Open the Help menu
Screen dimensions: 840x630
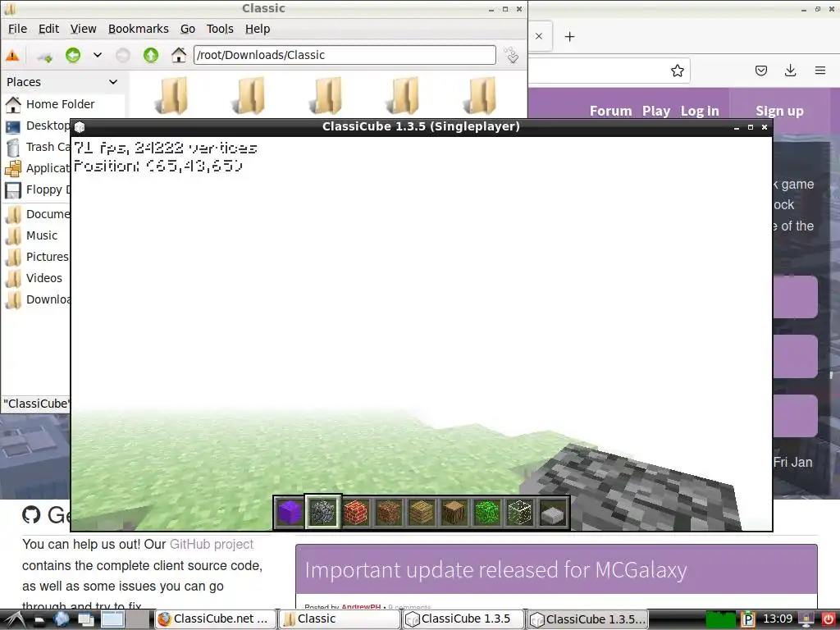pos(258,29)
